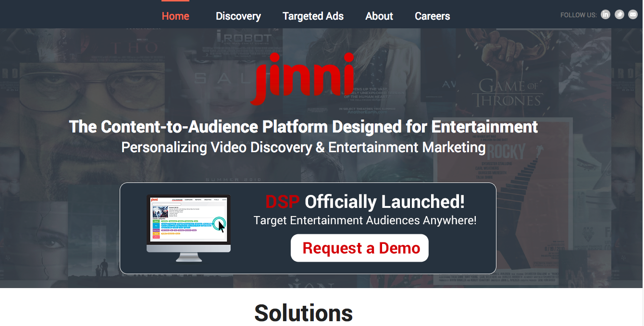644x326 pixels.
Task: Open the About page
Action: tap(379, 16)
